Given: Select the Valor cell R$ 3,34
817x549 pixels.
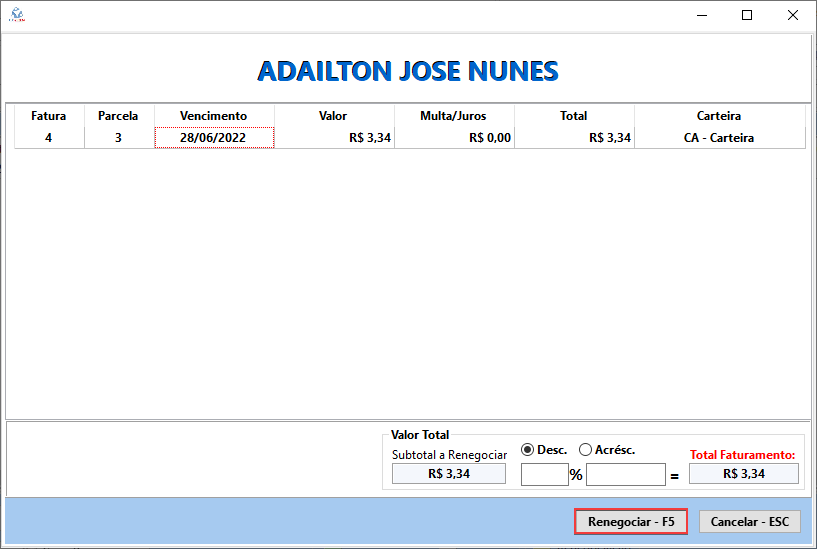Looking at the screenshot, I should (x=333, y=138).
